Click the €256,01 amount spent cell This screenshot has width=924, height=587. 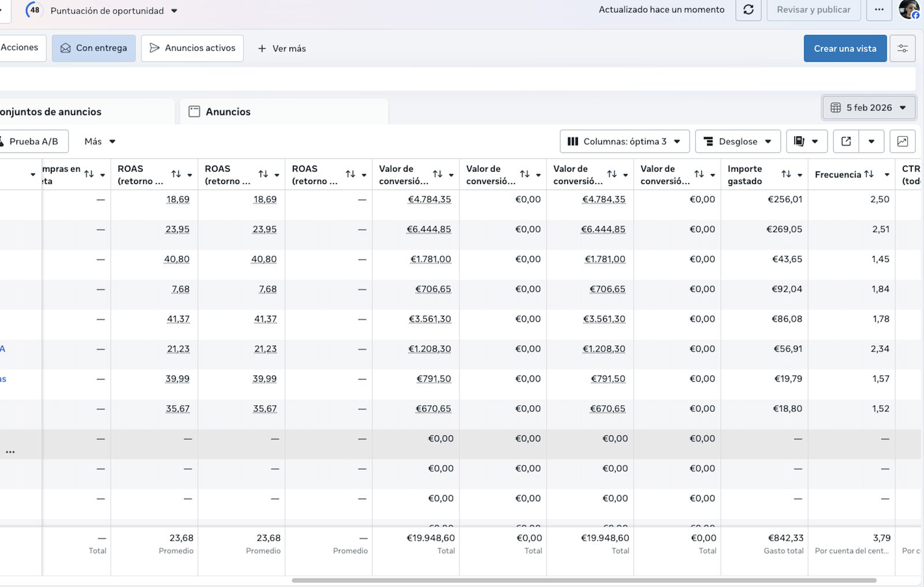pos(785,199)
